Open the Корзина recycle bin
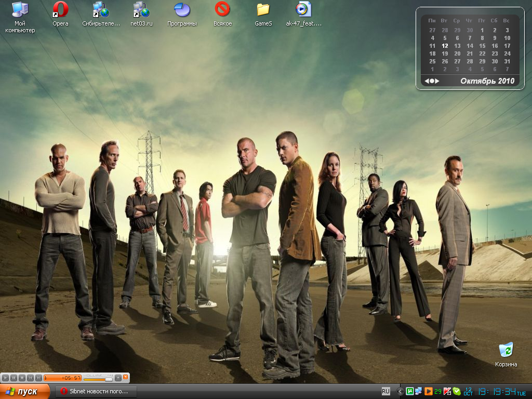This screenshot has height=399, width=532. coord(506,350)
